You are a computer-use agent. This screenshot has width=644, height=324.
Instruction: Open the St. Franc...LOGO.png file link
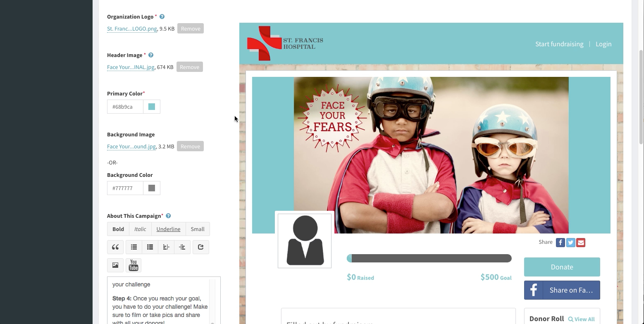pos(132,29)
